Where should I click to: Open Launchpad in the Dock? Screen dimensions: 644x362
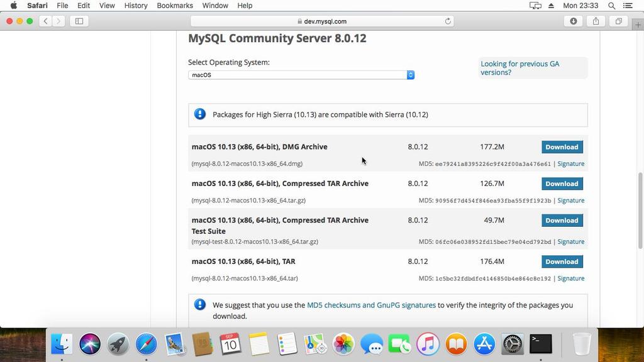pyautogui.click(x=118, y=344)
